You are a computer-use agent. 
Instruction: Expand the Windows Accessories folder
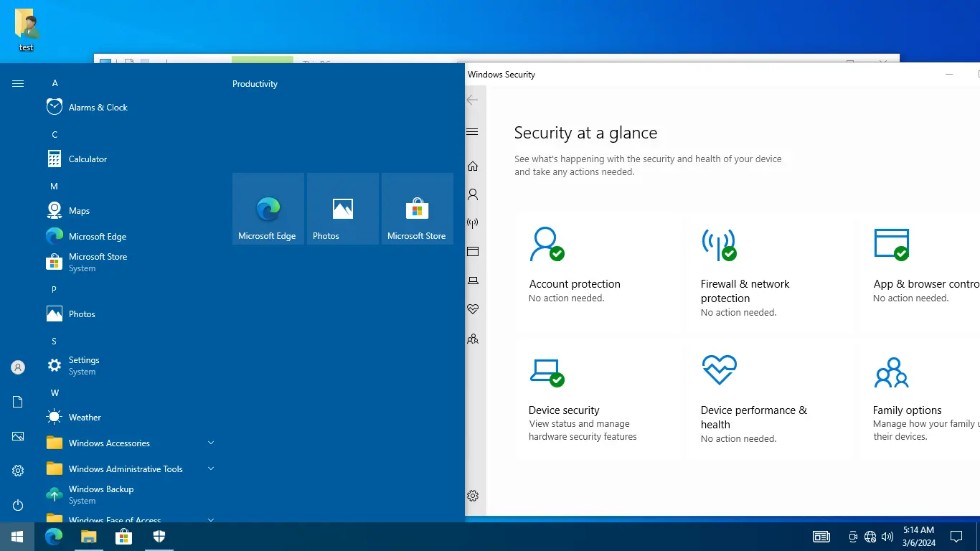(129, 443)
